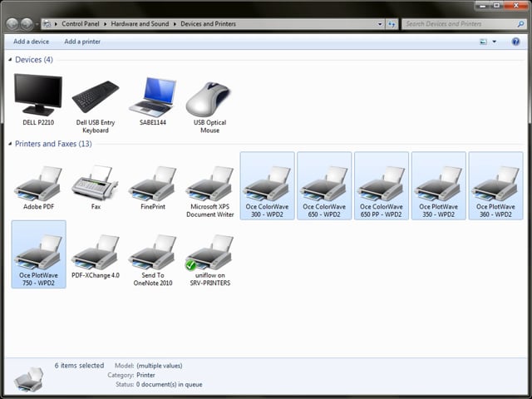The height and width of the screenshot is (399, 532).
Task: Click the Oce ColorWave 300 - WPD2 printer
Action: 267,186
